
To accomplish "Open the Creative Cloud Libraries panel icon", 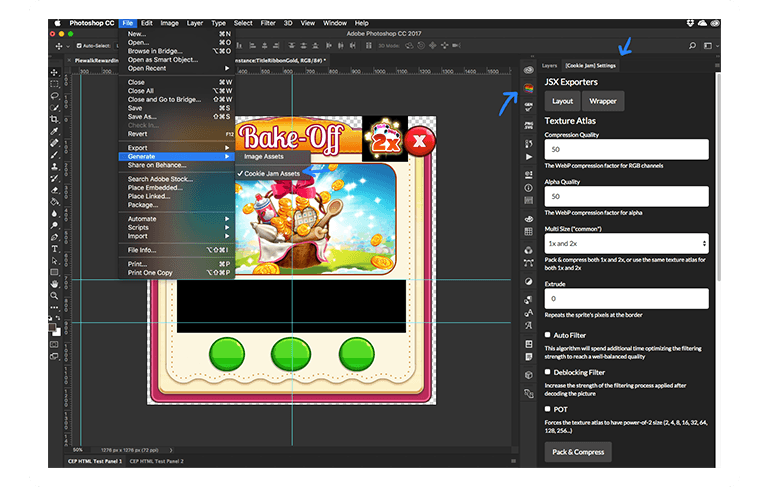I will [x=528, y=70].
